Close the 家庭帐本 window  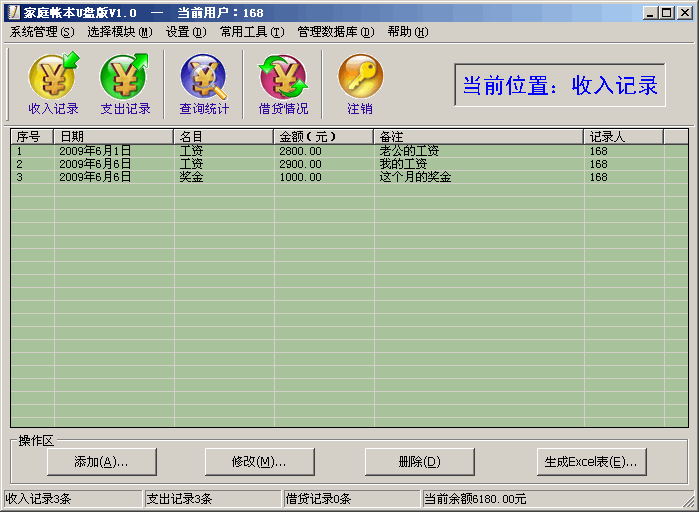pyautogui.click(x=684, y=13)
